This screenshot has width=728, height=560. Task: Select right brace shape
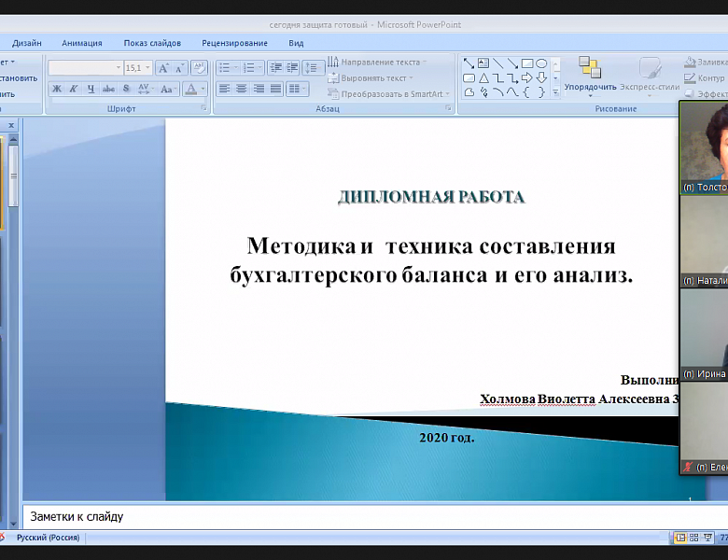[x=541, y=92]
